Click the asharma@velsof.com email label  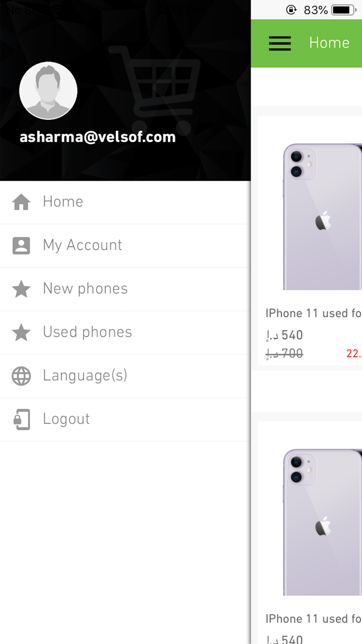point(98,137)
